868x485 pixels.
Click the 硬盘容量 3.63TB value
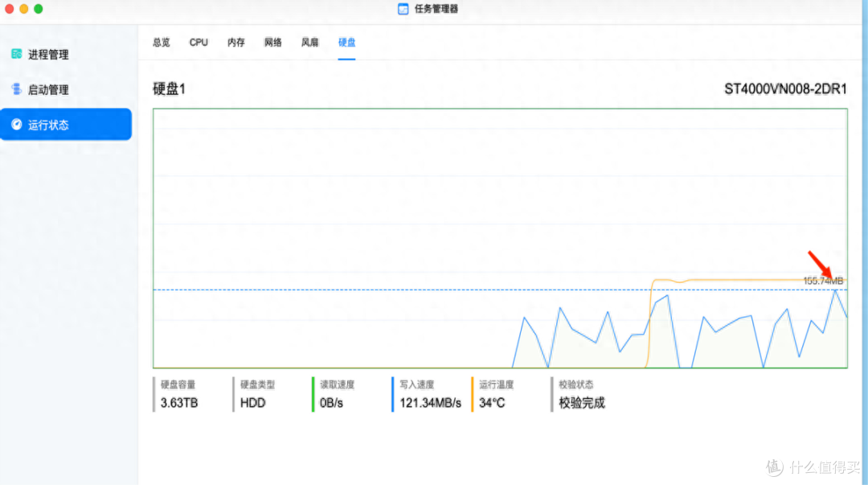click(x=179, y=403)
